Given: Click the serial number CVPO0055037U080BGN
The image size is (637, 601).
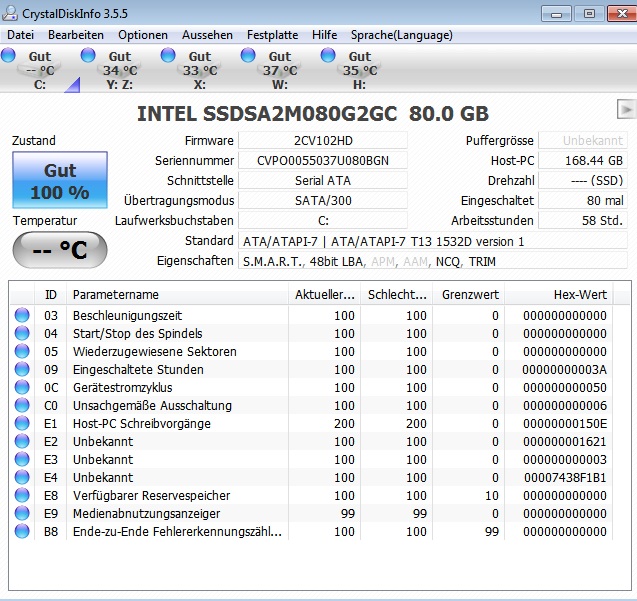Looking at the screenshot, I should click(x=323, y=161).
